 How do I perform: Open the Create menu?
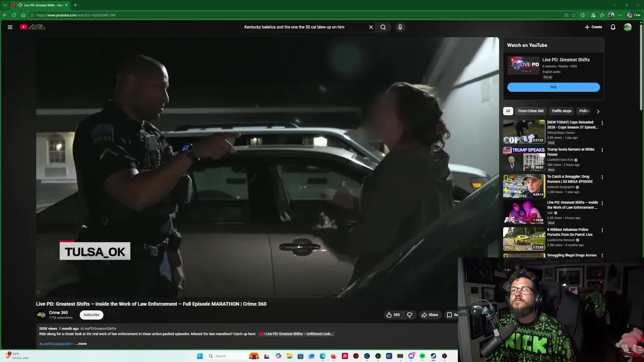593,27
